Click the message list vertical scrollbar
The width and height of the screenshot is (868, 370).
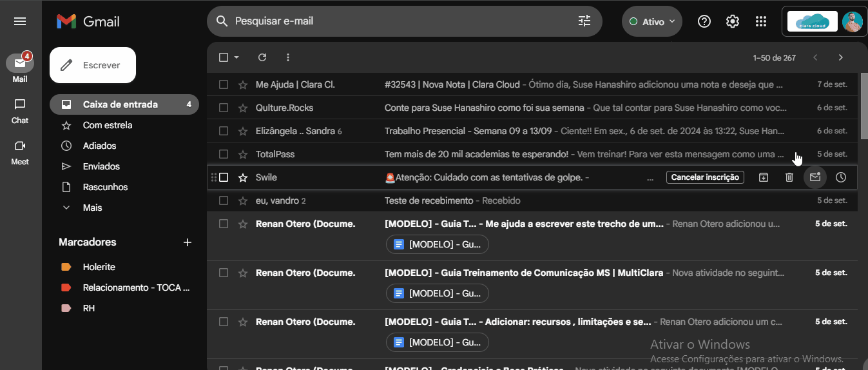863,106
